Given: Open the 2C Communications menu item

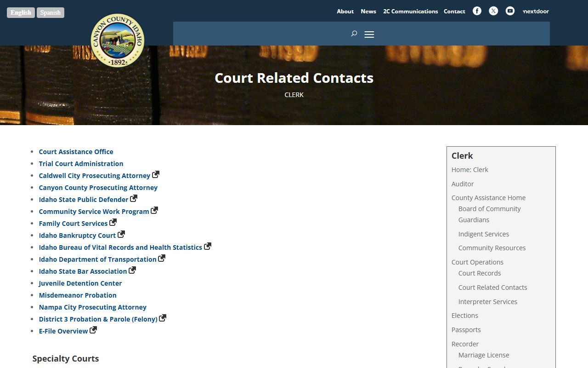Looking at the screenshot, I should [x=411, y=11].
